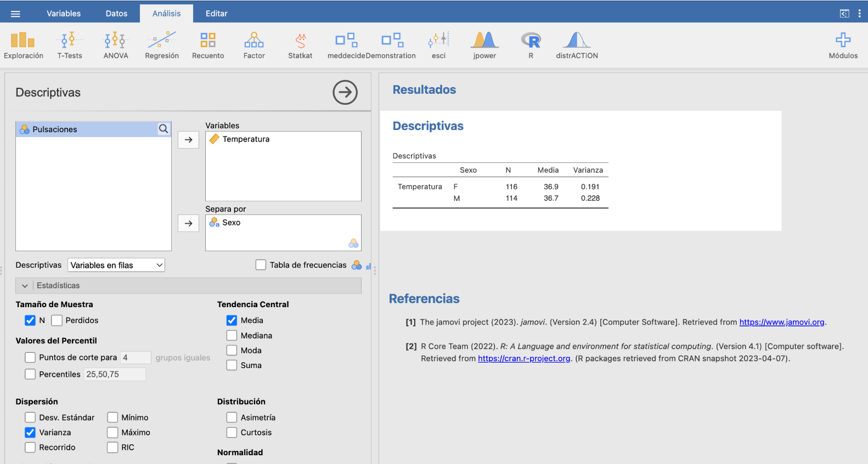Click the 0.191 variance value
The height and width of the screenshot is (464, 868).
click(x=590, y=187)
